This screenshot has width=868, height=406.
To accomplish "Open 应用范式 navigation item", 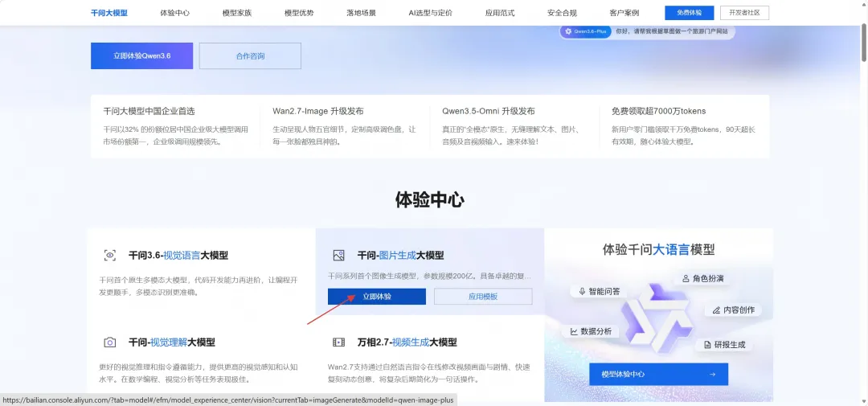I will [x=500, y=13].
